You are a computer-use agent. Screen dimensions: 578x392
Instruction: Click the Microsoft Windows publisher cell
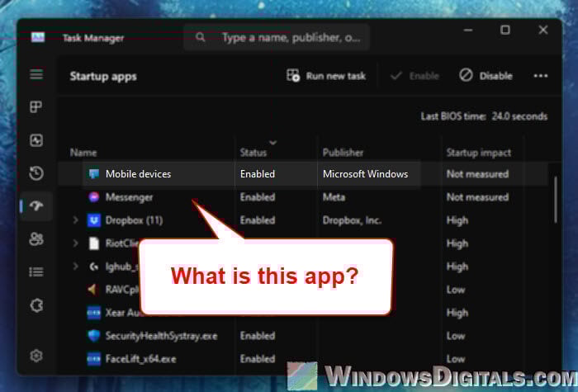coord(365,174)
